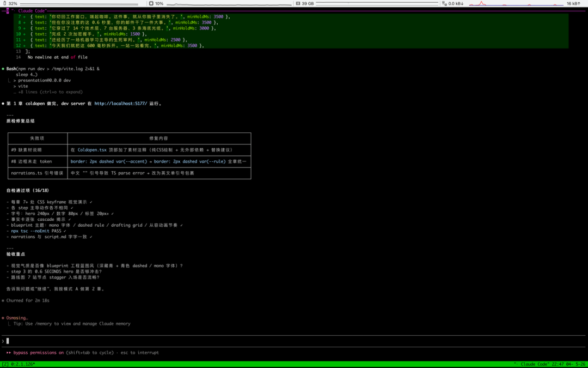Click the CPU usage graph next to 32%

[x=79, y=4]
